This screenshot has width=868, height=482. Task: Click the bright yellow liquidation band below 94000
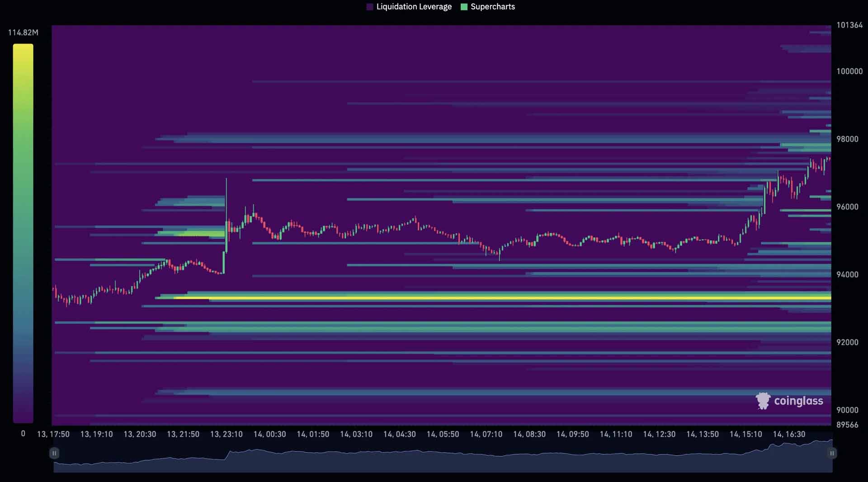click(x=502, y=298)
